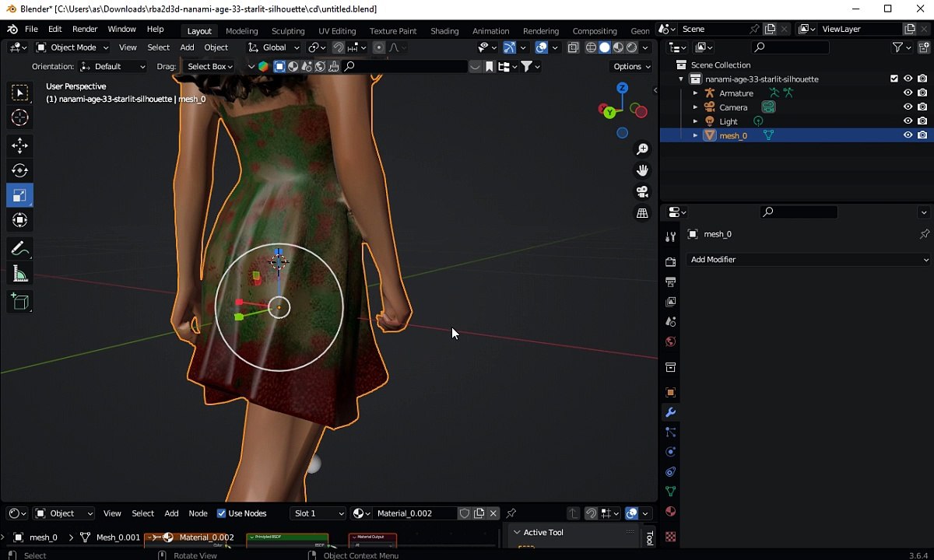Open the Object Data properties tab
The width and height of the screenshot is (934, 560).
tap(670, 492)
